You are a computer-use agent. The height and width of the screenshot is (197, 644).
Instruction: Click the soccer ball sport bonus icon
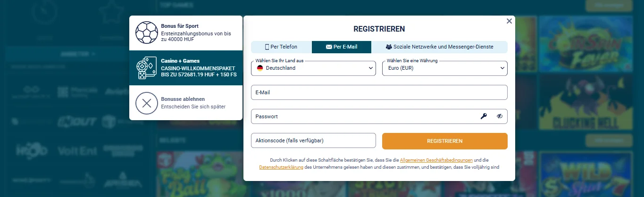[147, 33]
